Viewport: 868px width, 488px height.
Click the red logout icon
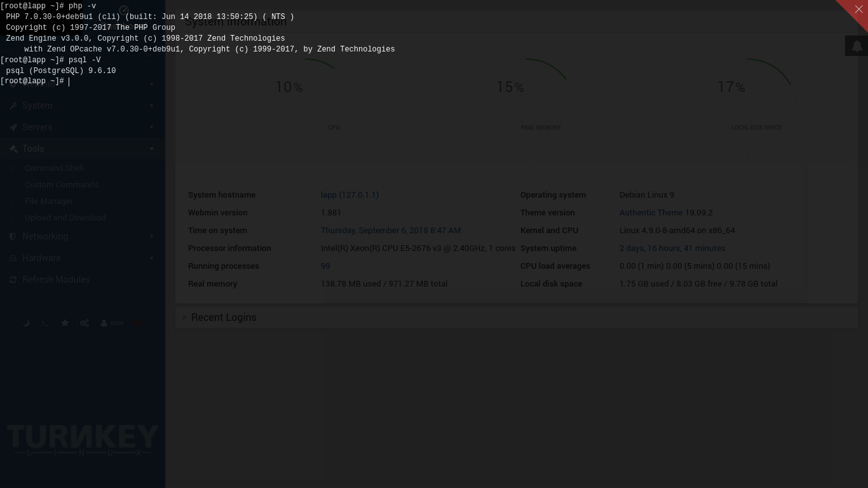[x=138, y=323]
